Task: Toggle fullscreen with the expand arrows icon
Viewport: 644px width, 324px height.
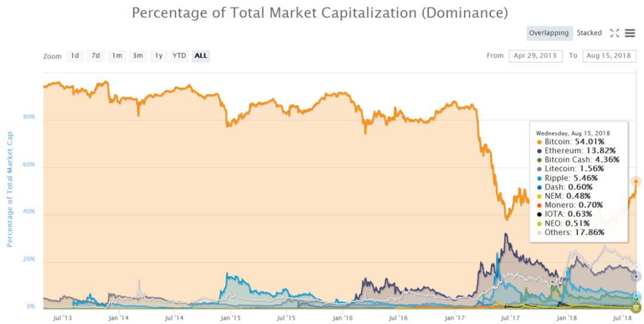Action: coord(614,33)
